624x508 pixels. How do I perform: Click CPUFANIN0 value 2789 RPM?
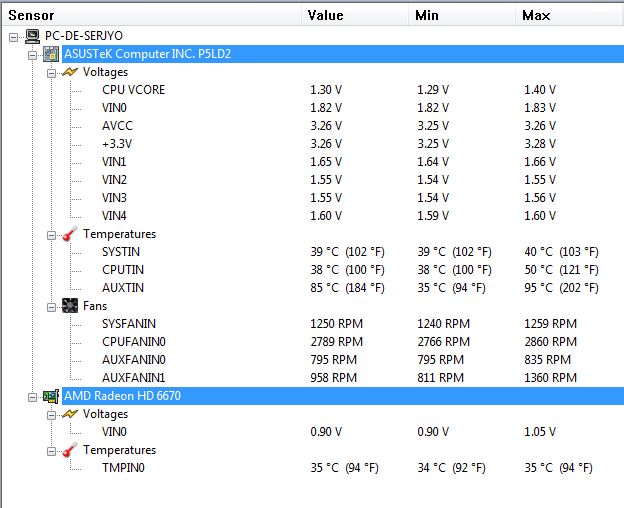coord(337,342)
